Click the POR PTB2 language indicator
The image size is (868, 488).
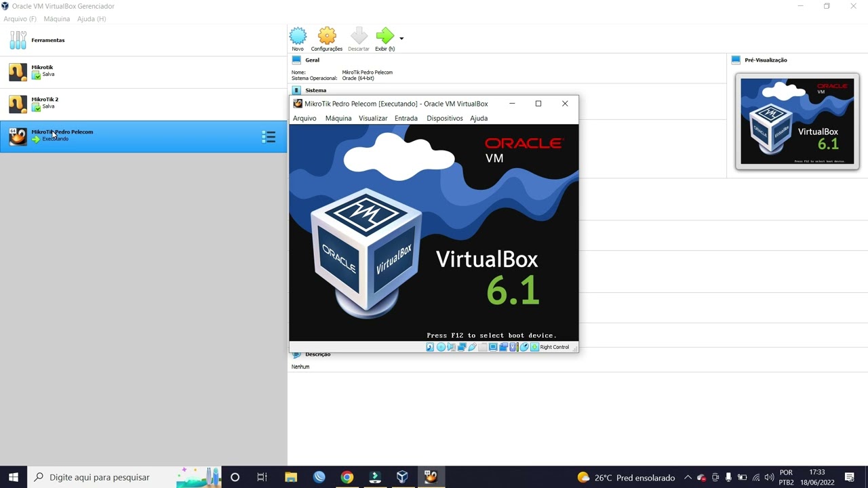pos(786,477)
